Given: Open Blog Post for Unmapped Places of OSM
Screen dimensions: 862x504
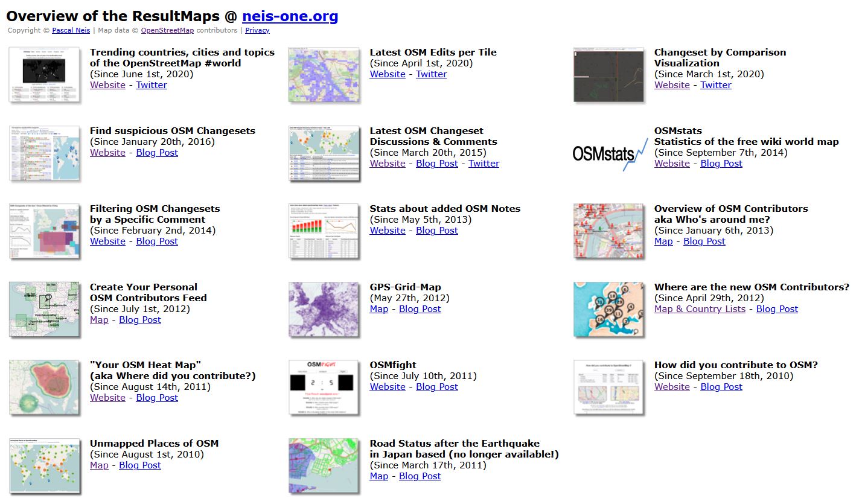Looking at the screenshot, I should [140, 465].
